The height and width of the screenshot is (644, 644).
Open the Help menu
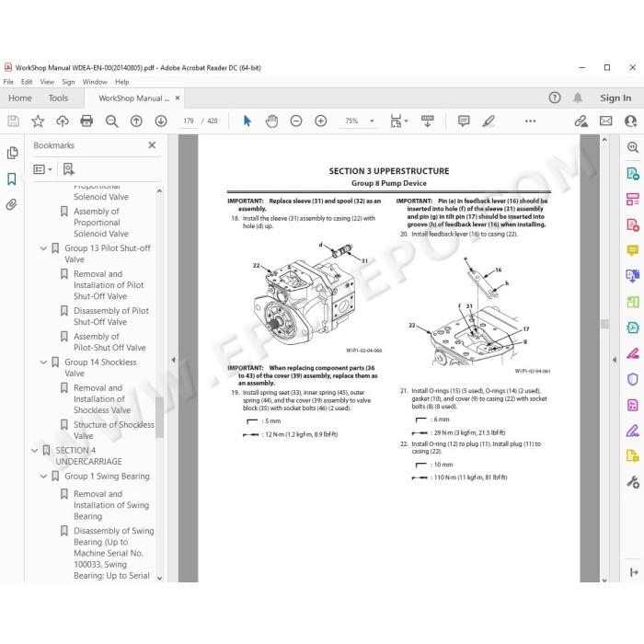coord(122,82)
